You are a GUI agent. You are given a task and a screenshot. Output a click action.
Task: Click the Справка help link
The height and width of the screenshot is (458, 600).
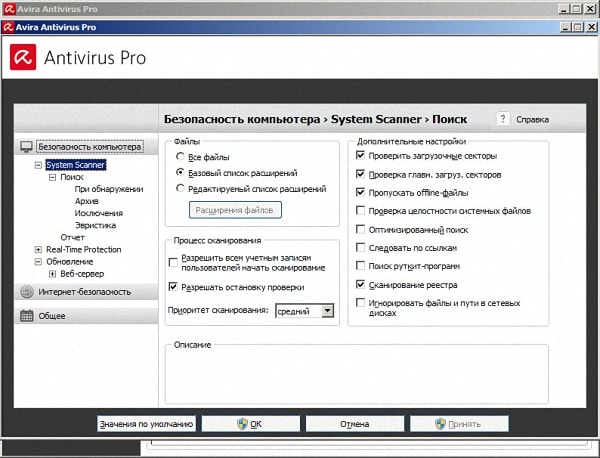(531, 120)
